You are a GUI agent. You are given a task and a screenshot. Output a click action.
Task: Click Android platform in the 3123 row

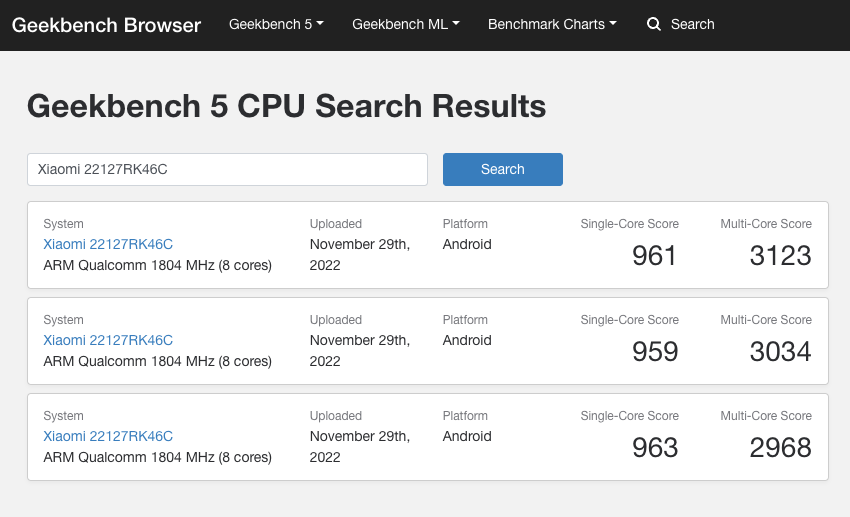coord(467,244)
